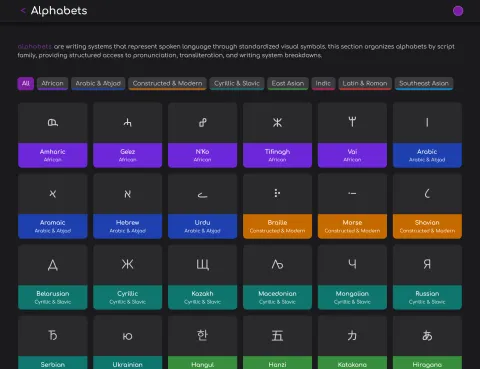Screen dimensions: 480x369
Task: Click the Shavian orange label
Action: coord(427,226)
